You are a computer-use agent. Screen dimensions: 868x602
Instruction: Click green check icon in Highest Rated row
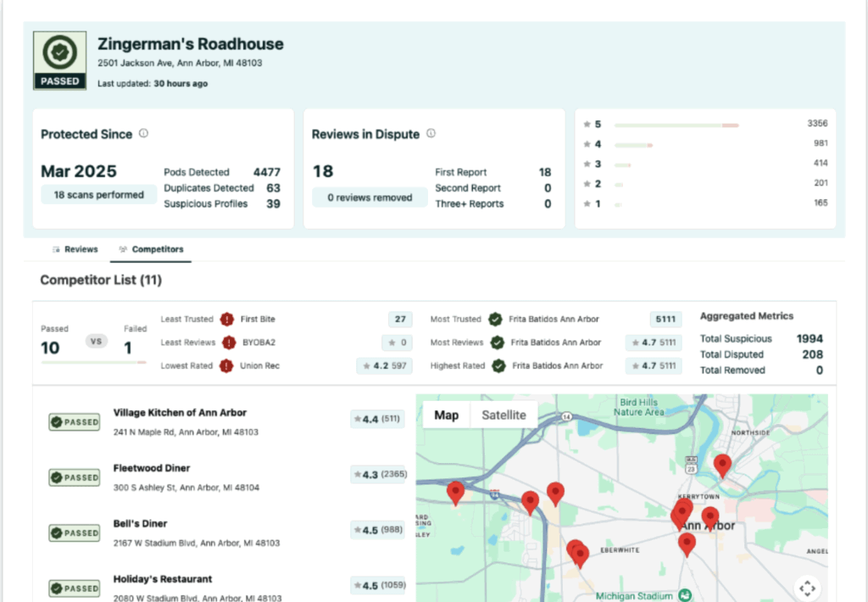click(498, 366)
